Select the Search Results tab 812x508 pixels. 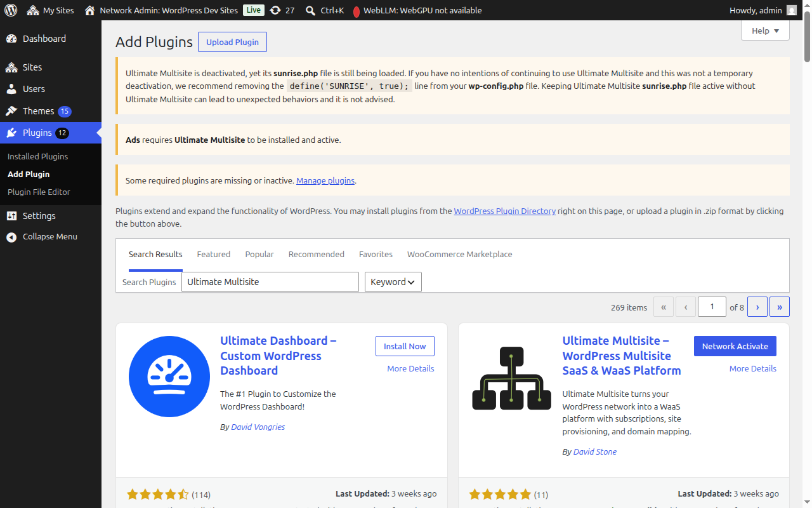pyautogui.click(x=155, y=254)
